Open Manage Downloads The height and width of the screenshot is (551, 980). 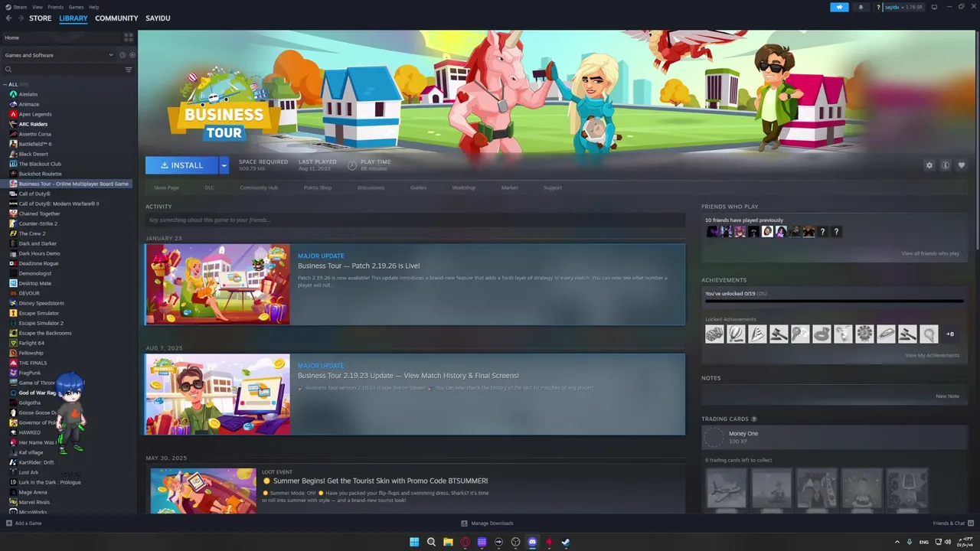pyautogui.click(x=487, y=523)
